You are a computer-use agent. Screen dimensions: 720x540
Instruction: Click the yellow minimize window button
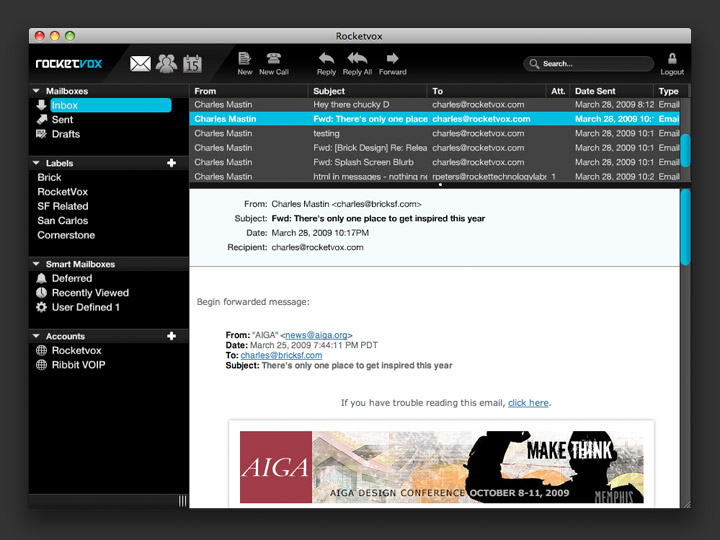pos(55,36)
